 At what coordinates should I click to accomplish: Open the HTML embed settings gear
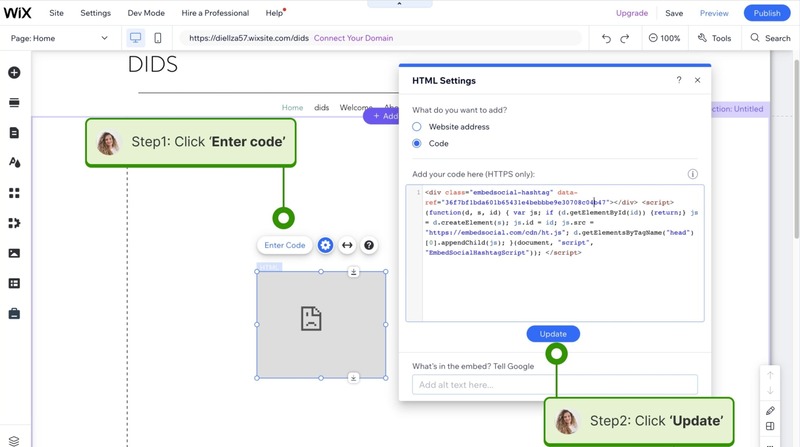[x=325, y=245]
